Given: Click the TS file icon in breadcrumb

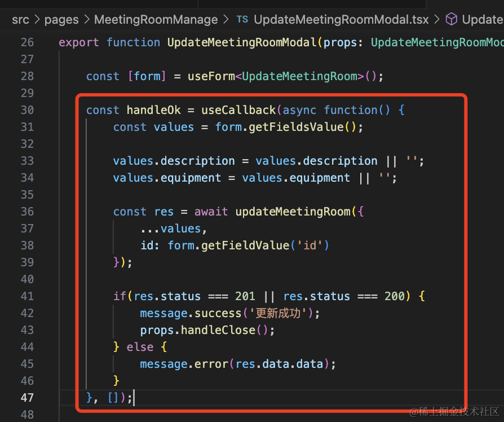Looking at the screenshot, I should (242, 20).
